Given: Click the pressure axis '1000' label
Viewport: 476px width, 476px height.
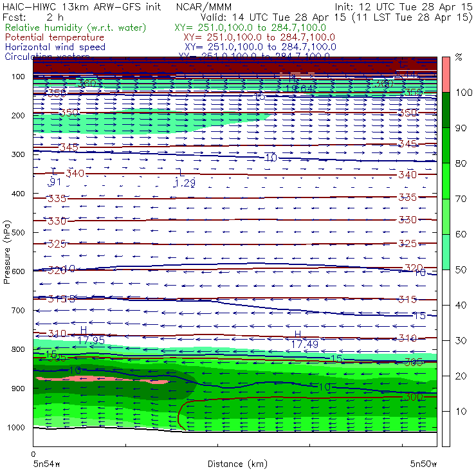Looking at the screenshot, I should click(x=16, y=427).
